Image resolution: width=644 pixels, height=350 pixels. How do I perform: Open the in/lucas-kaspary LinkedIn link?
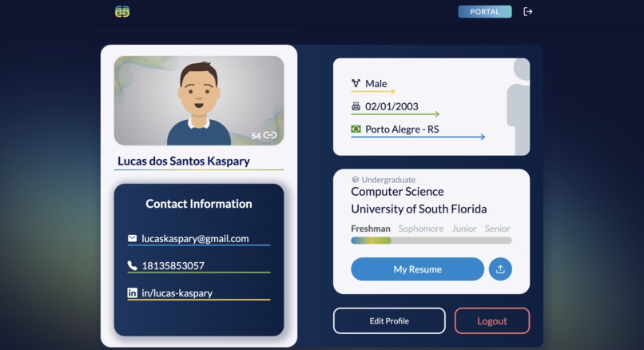(x=177, y=293)
